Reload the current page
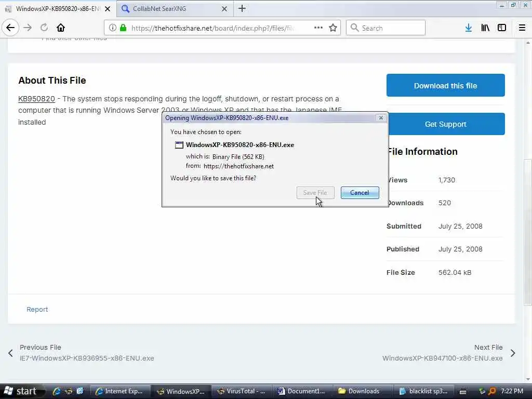The width and height of the screenshot is (532, 399). [44, 28]
